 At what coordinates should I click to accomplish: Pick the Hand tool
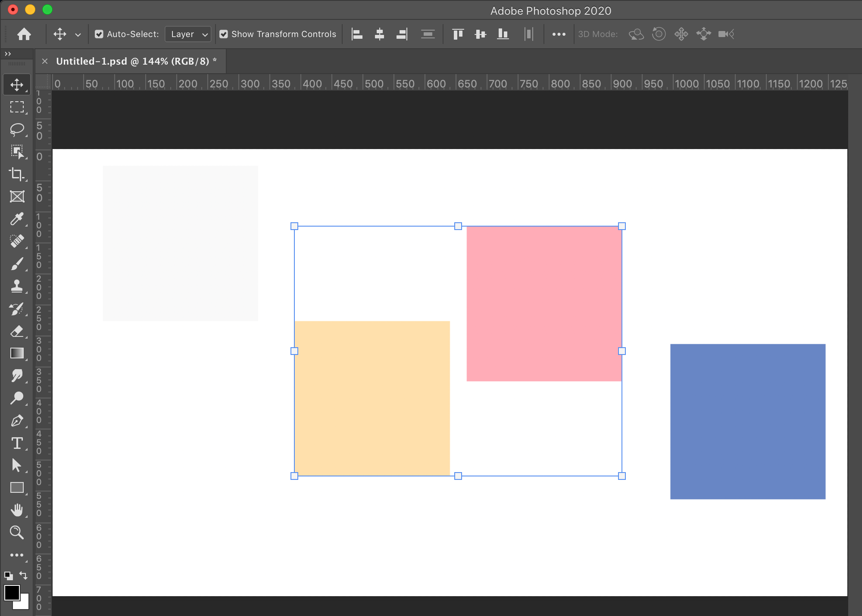coord(17,510)
